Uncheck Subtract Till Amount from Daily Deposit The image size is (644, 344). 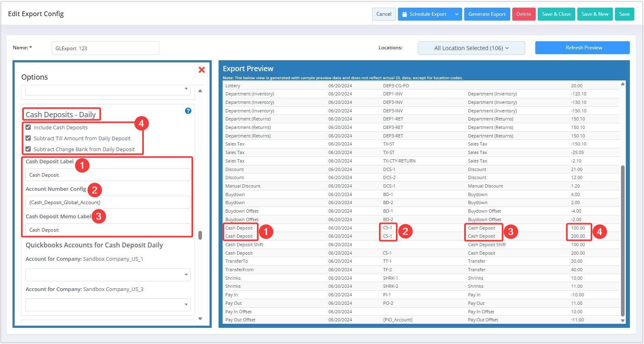[28, 138]
